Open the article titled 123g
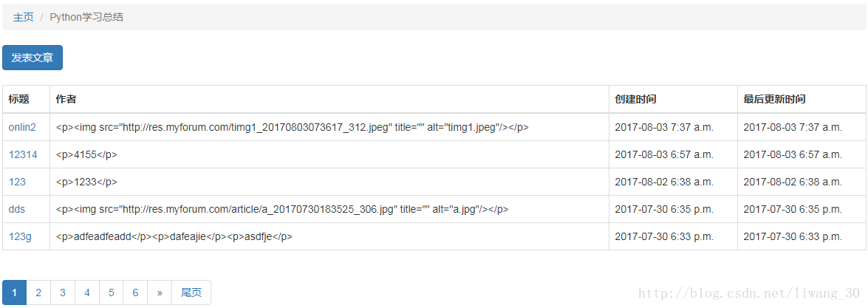Screen dimensions: 868x308 (20, 237)
